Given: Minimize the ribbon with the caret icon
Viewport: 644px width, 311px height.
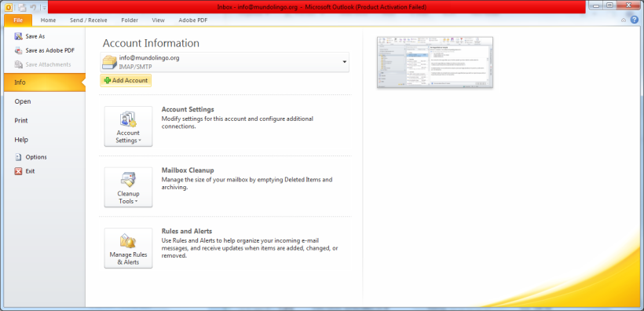Looking at the screenshot, I should tap(624, 20).
